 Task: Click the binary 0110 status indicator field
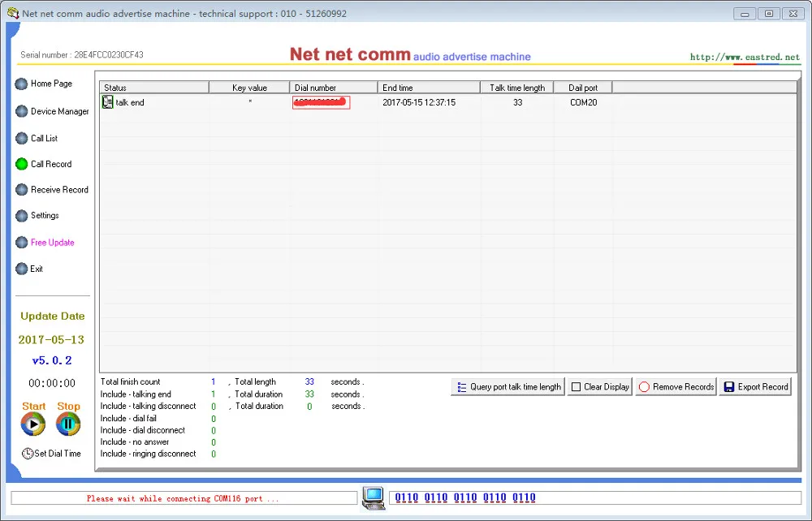pyautogui.click(x=595, y=497)
